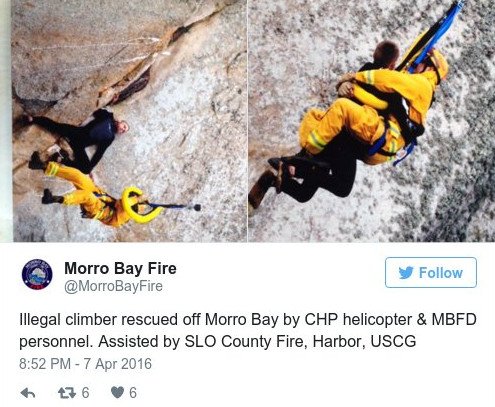Open the right photo of rescuer carrying climber
The image size is (495, 407).
pos(372,121)
